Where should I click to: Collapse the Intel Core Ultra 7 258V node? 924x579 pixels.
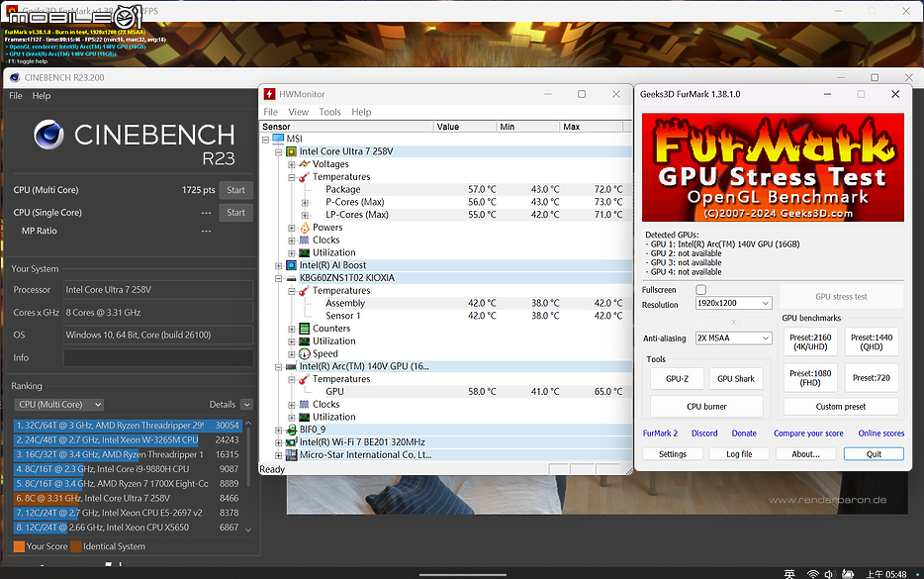(278, 152)
